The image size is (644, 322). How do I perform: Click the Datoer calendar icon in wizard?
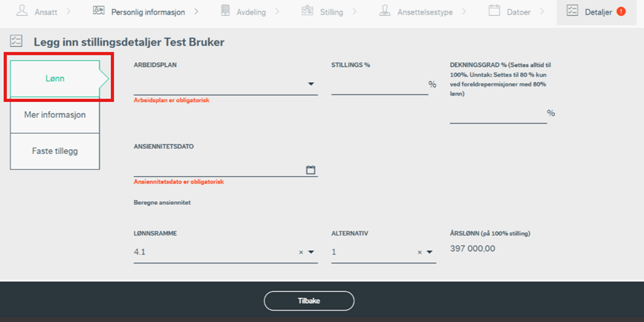(494, 12)
